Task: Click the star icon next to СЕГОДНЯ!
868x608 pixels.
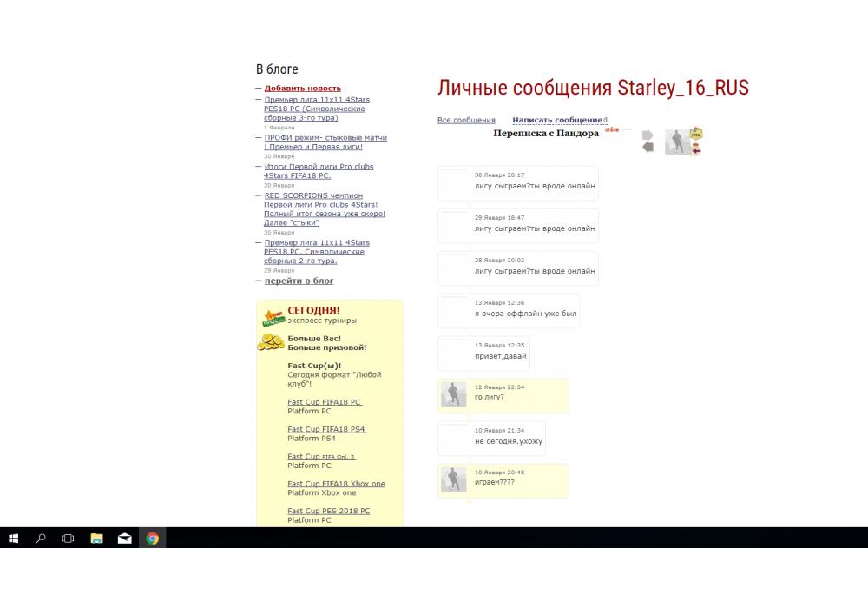Action: coord(273,318)
